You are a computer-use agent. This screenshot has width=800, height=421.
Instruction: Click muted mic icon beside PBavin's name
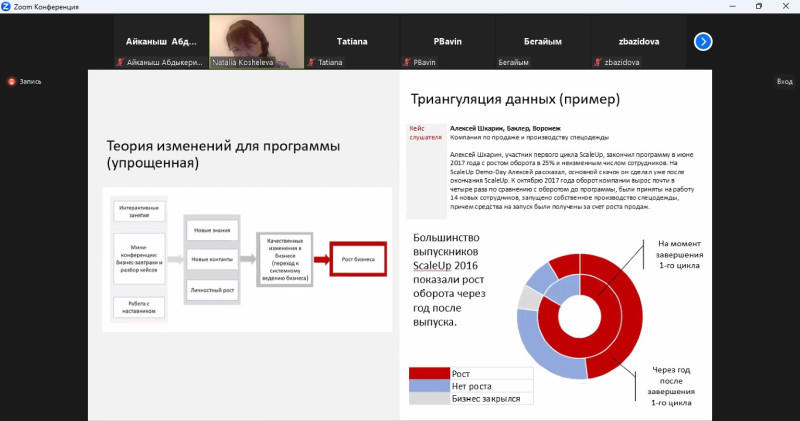point(408,62)
